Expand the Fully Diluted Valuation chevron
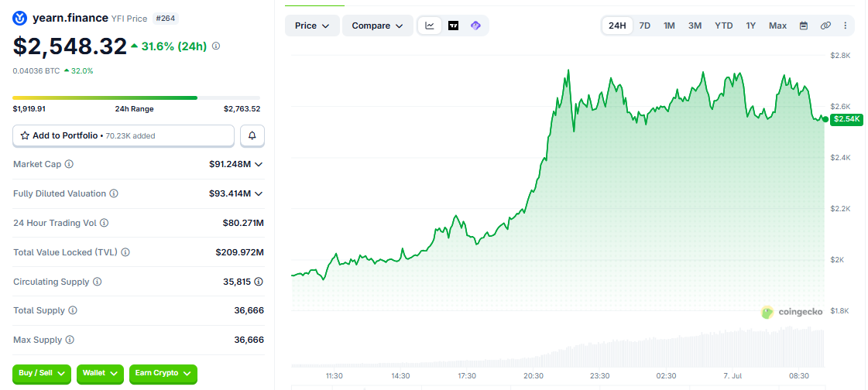868x390 pixels. point(259,193)
